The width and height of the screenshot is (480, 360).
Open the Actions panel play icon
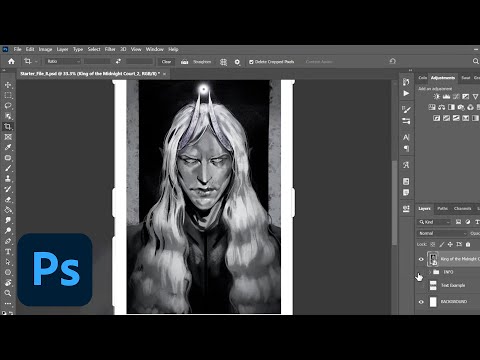(x=406, y=93)
